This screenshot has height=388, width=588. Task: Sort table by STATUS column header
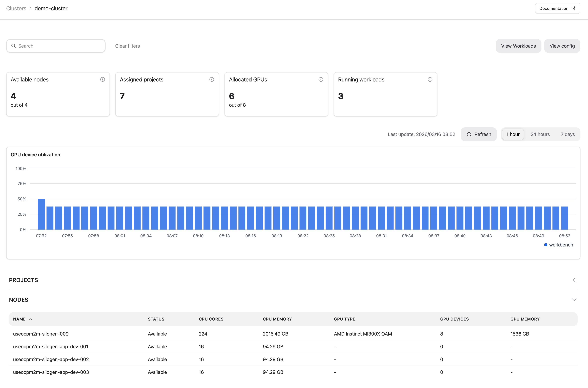tap(156, 319)
